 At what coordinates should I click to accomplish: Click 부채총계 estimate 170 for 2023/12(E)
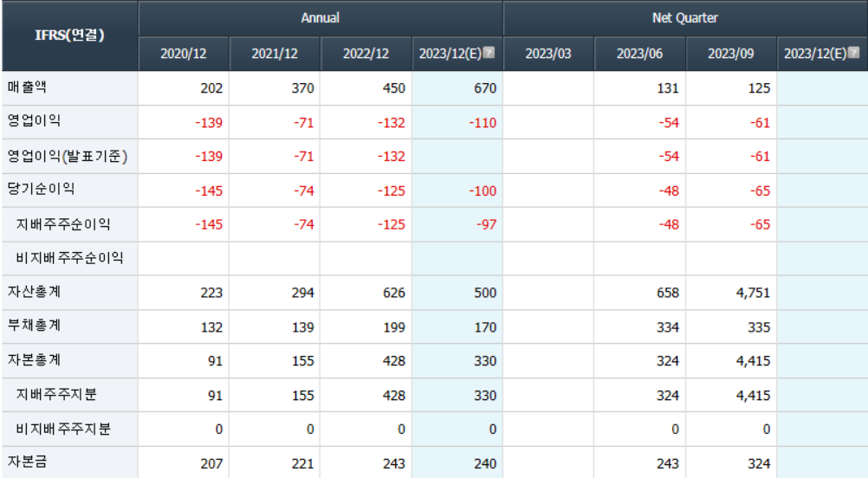(x=485, y=327)
